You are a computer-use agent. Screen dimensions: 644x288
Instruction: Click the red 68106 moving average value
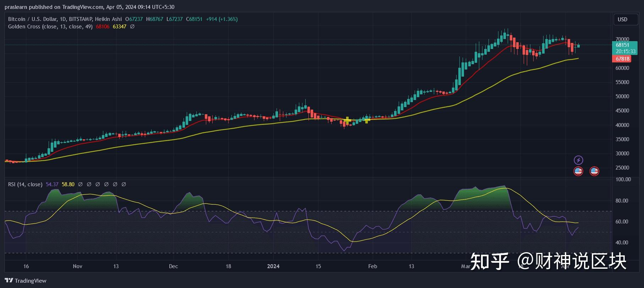(x=103, y=27)
